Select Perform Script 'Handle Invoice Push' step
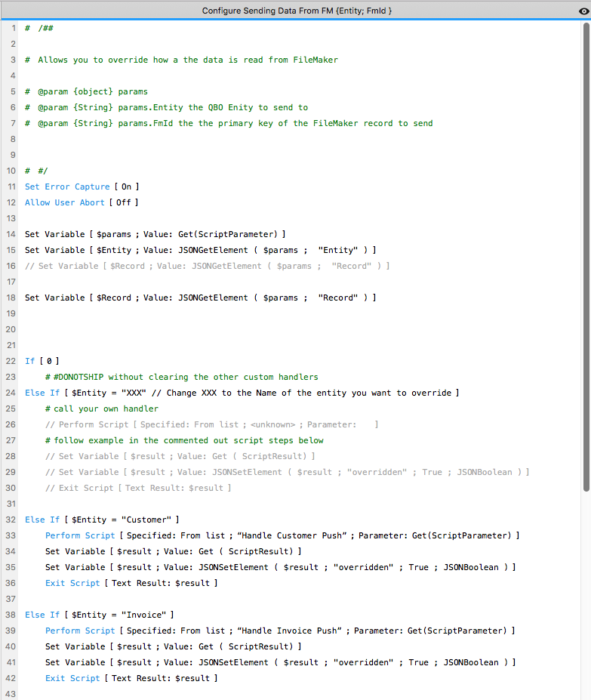The width and height of the screenshot is (591, 700). (x=280, y=631)
